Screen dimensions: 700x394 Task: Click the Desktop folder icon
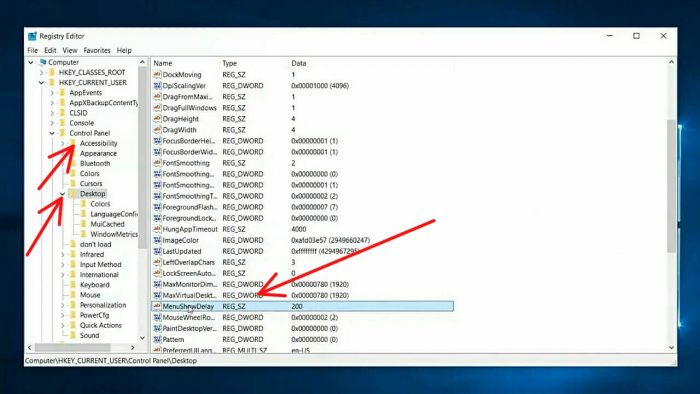(73, 194)
